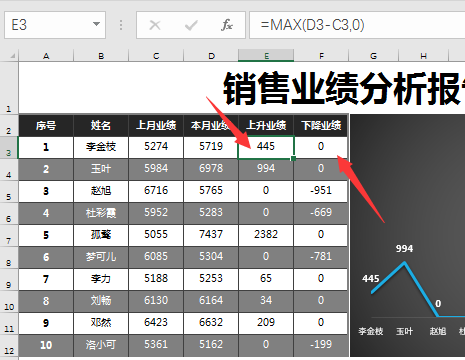Viewport: 465px width, 360px height.
Task: Select cell with value -951
Action: point(321,191)
